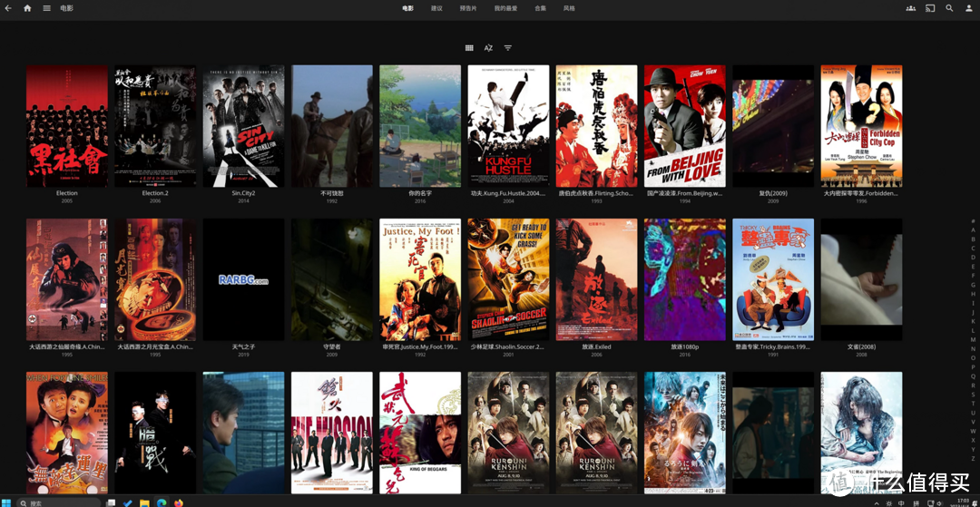The image size is (980, 507).
Task: Click the taskbar 搜索 search box
Action: pyautogui.click(x=59, y=502)
